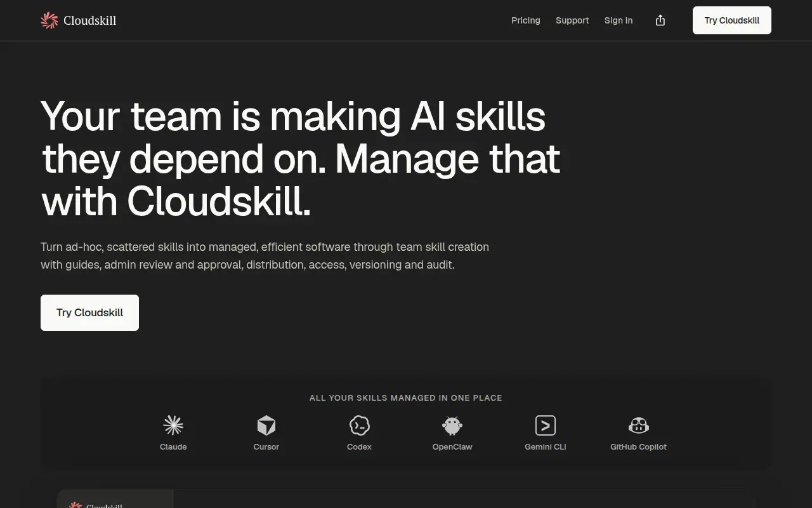Click the Cursor cube icon
Screen dimensions: 812x508
266,425
